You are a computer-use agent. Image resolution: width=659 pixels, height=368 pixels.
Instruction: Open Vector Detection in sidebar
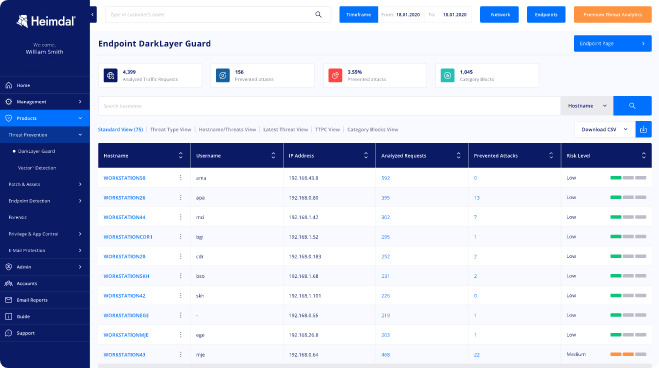(x=37, y=168)
